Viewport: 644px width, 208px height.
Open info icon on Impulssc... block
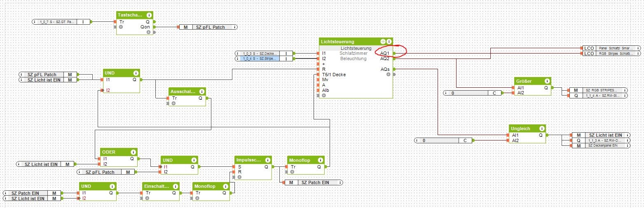coord(268,160)
